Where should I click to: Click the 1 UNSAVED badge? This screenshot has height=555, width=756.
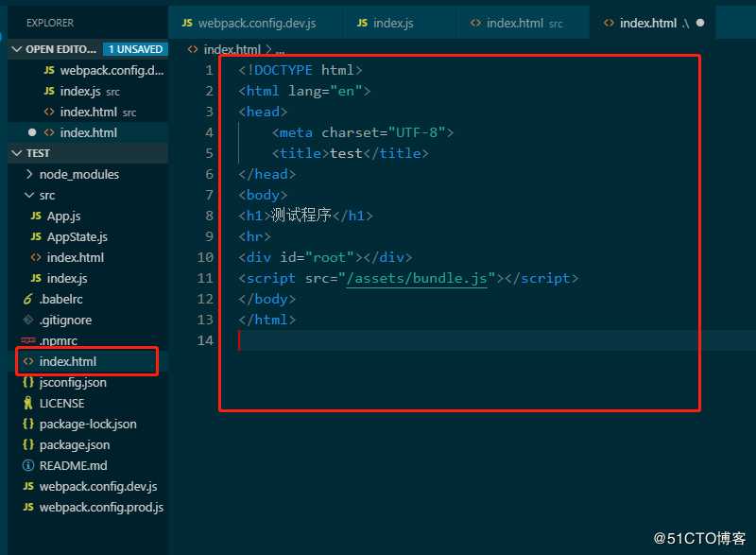(135, 49)
